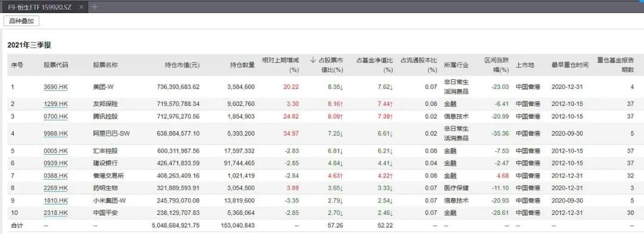Click holding value 736,393,683.62
Viewport: 644px width, 234px height.
[178, 87]
